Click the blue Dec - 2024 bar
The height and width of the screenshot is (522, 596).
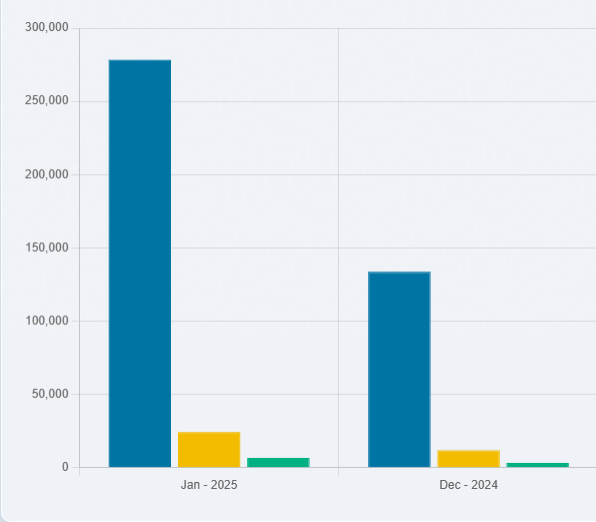click(x=399, y=369)
